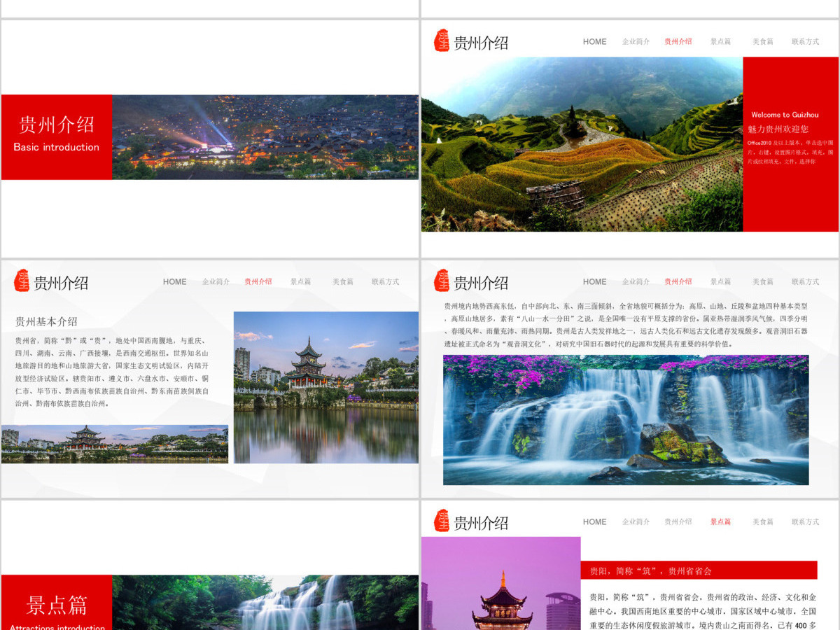
Task: Choose red 贵州介绍 on the waterfall text slide
Action: pyautogui.click(x=678, y=281)
